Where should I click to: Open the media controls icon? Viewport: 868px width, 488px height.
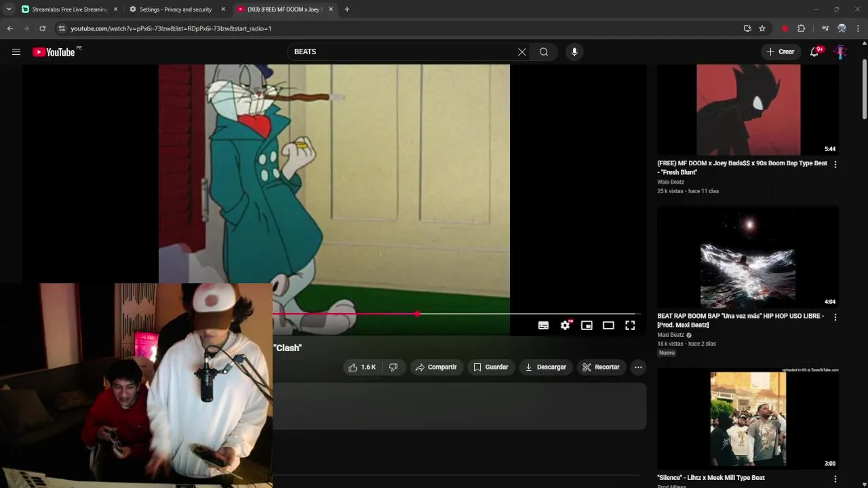(x=825, y=28)
